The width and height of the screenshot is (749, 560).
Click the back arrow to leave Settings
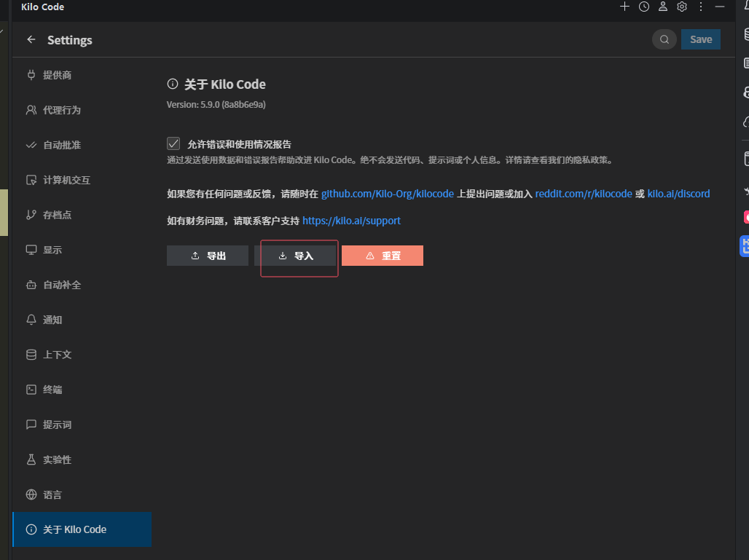(x=31, y=39)
